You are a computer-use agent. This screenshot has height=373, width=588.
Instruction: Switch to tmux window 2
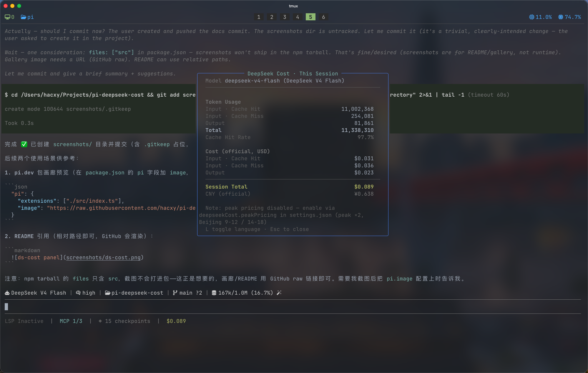tap(272, 17)
